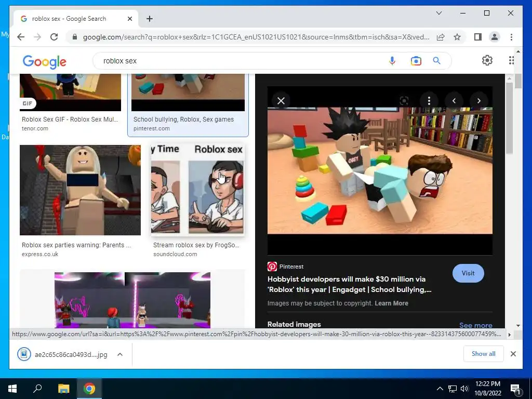The width and height of the screenshot is (532, 399).
Task: Click the page vertical scrollbar
Action: coord(518,81)
